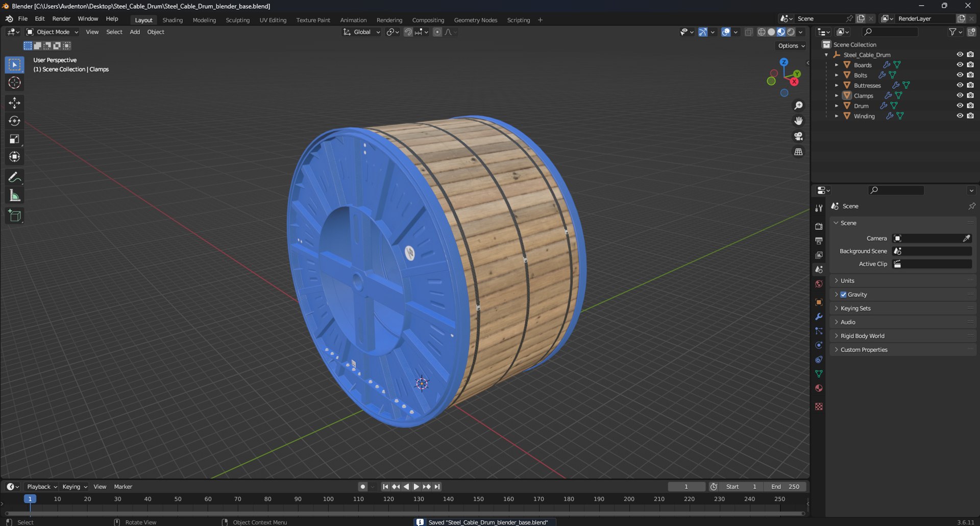Open the Tool properties tab
The height and width of the screenshot is (526, 980).
[x=819, y=208]
